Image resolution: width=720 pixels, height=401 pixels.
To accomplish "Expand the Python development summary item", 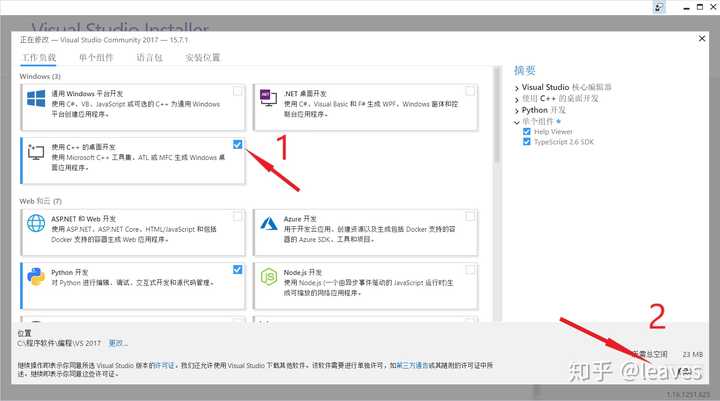I will click(517, 111).
